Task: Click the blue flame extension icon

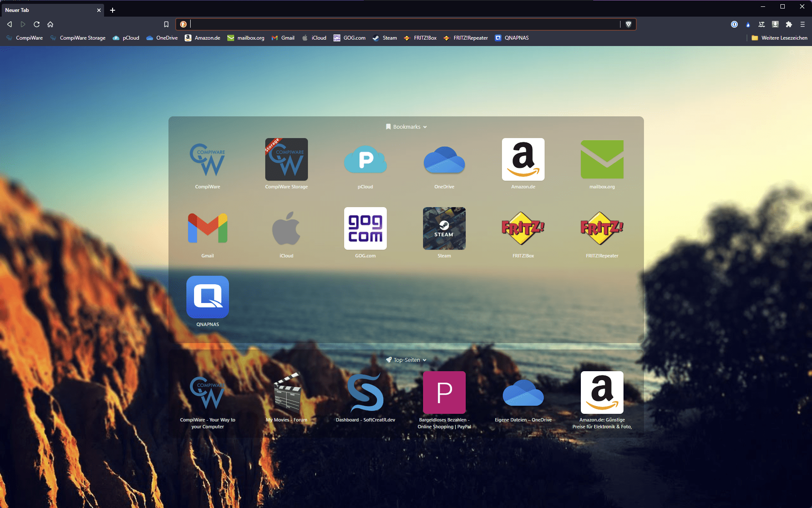Action: tap(748, 24)
